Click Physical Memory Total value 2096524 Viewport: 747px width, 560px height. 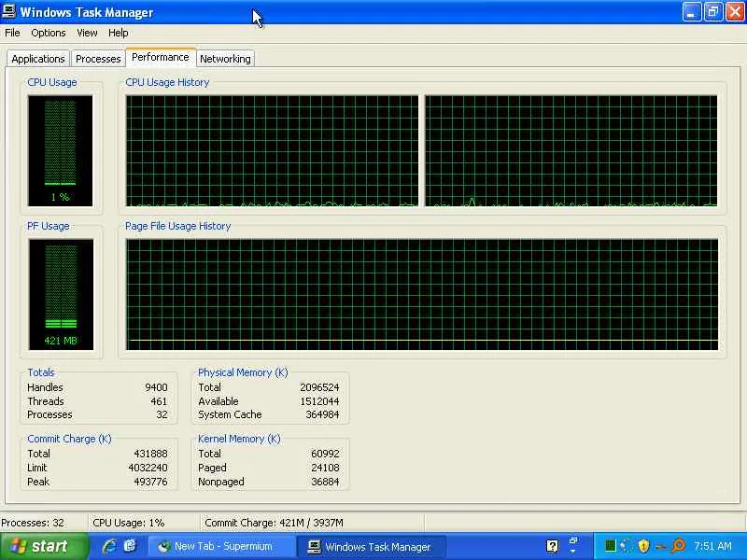[x=319, y=387]
